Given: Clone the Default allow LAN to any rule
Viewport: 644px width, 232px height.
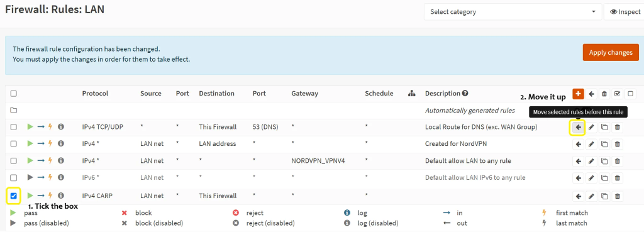Looking at the screenshot, I should (604, 161).
